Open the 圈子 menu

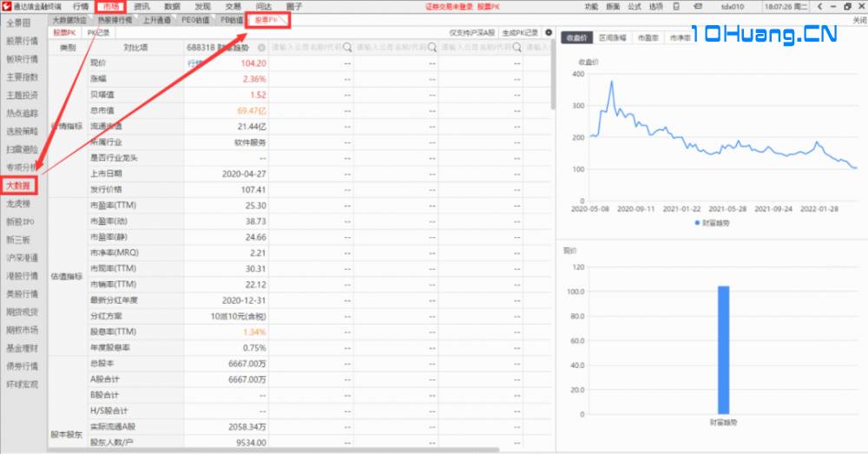point(294,6)
